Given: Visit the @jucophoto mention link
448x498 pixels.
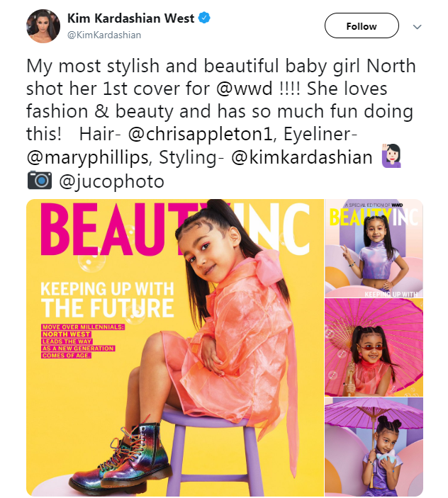Looking at the screenshot, I should pos(111,181).
